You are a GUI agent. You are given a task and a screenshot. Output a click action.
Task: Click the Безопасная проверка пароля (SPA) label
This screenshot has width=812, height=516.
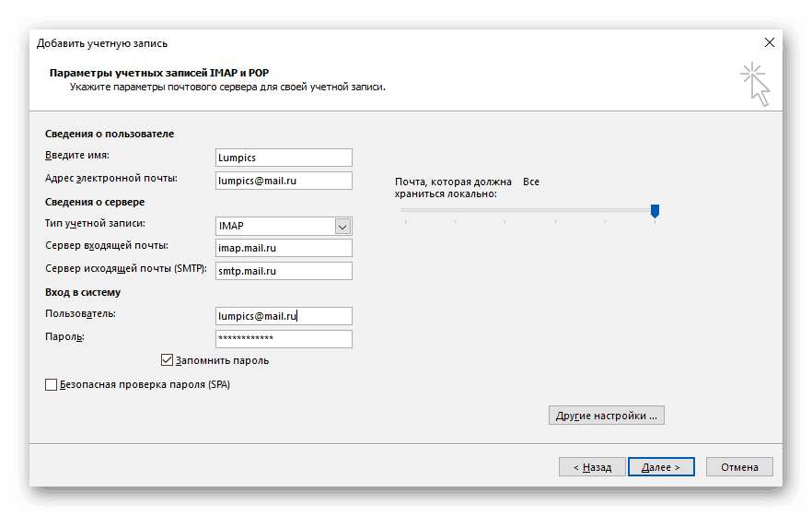tap(145, 384)
